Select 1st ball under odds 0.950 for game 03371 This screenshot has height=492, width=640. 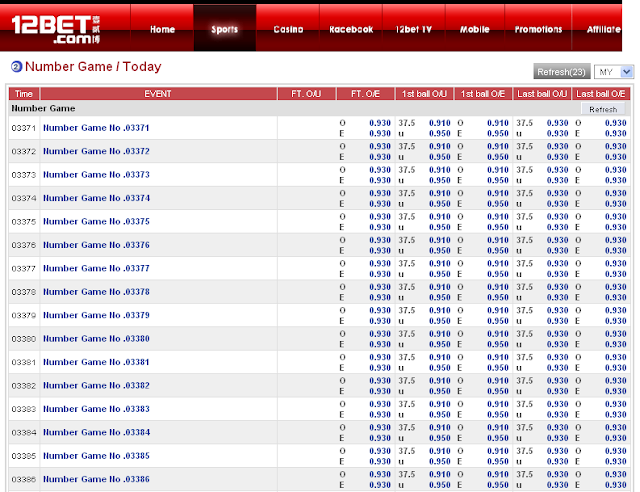point(440,134)
